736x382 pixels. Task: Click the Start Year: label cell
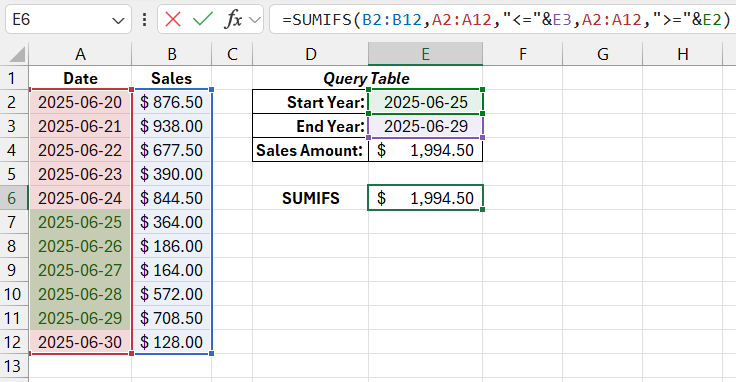click(x=310, y=102)
